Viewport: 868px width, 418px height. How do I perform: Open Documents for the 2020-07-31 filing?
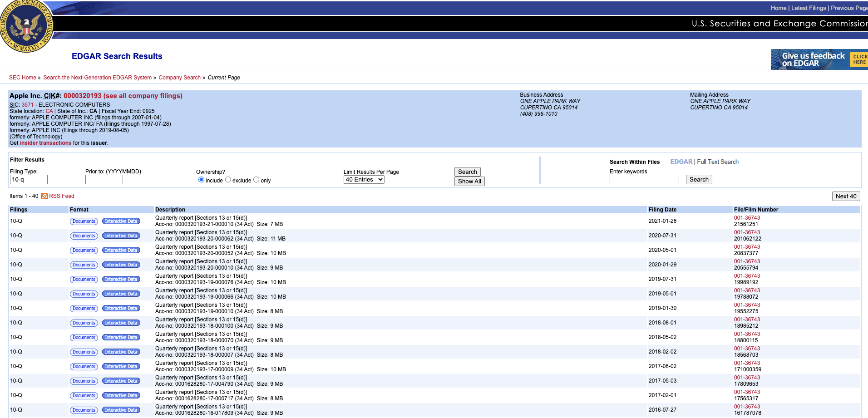tap(84, 236)
